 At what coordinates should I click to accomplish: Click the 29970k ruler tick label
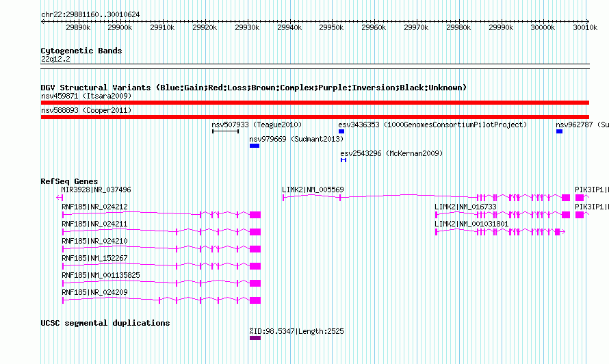pyautogui.click(x=416, y=27)
